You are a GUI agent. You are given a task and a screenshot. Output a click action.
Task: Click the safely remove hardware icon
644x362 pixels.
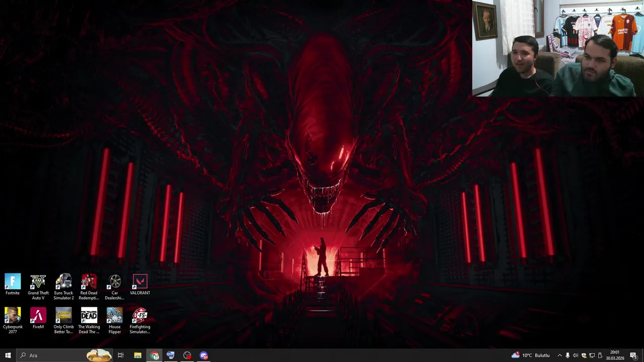(600, 355)
